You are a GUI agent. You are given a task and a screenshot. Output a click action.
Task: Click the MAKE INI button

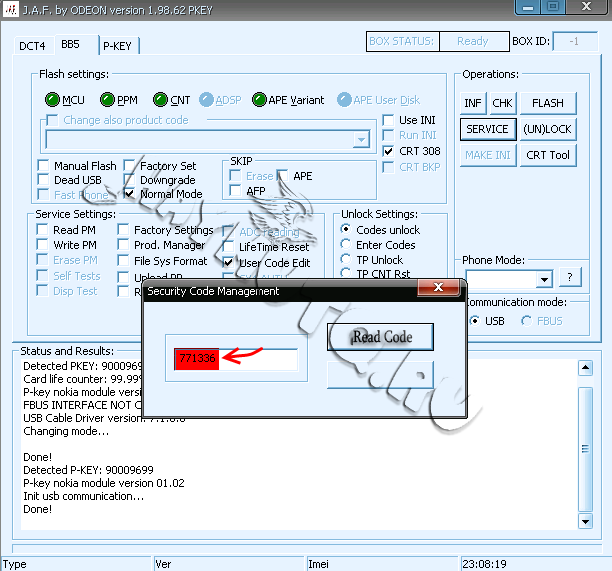(x=487, y=155)
